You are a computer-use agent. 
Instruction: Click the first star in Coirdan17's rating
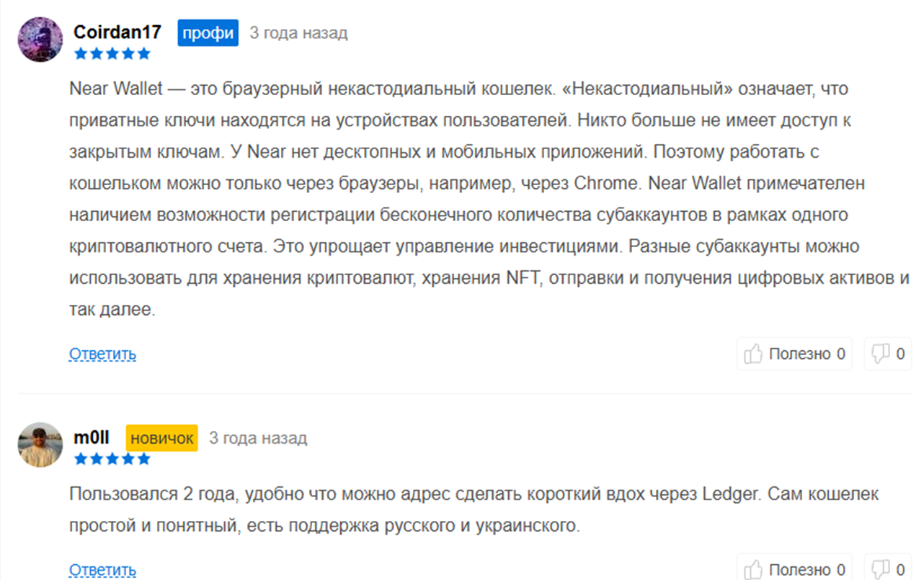80,53
